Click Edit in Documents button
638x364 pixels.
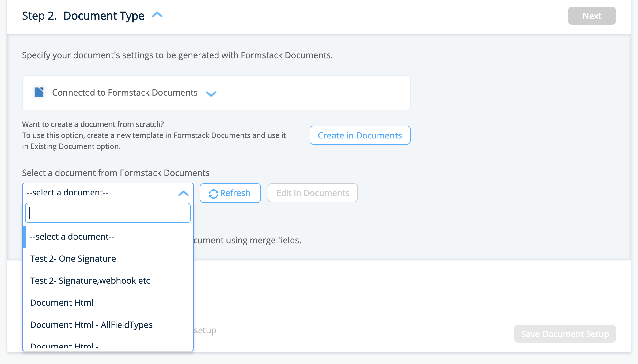tap(313, 193)
